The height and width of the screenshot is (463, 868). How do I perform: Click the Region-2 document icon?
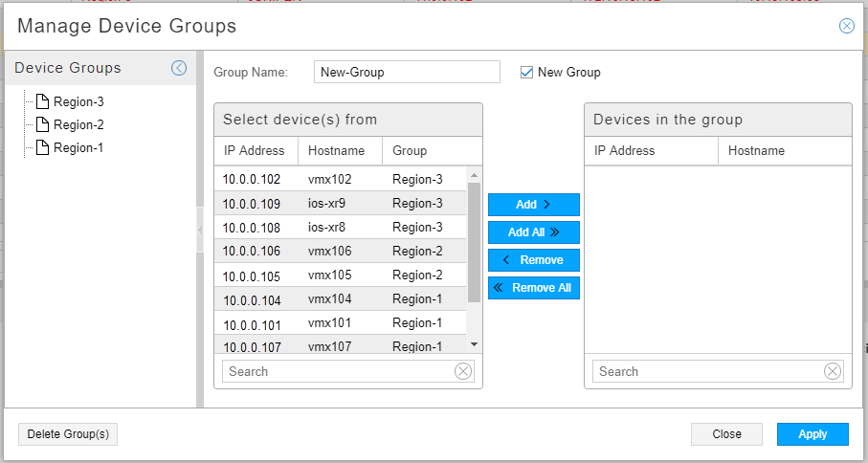point(42,124)
